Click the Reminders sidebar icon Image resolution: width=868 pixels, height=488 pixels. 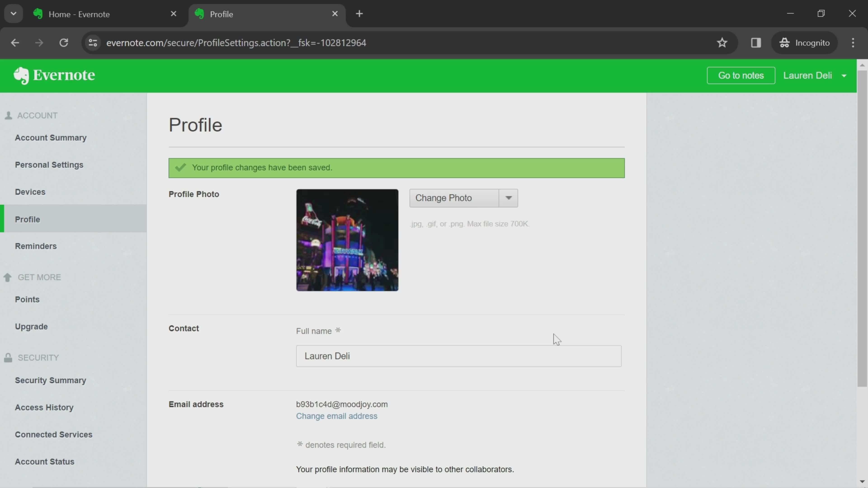36,246
